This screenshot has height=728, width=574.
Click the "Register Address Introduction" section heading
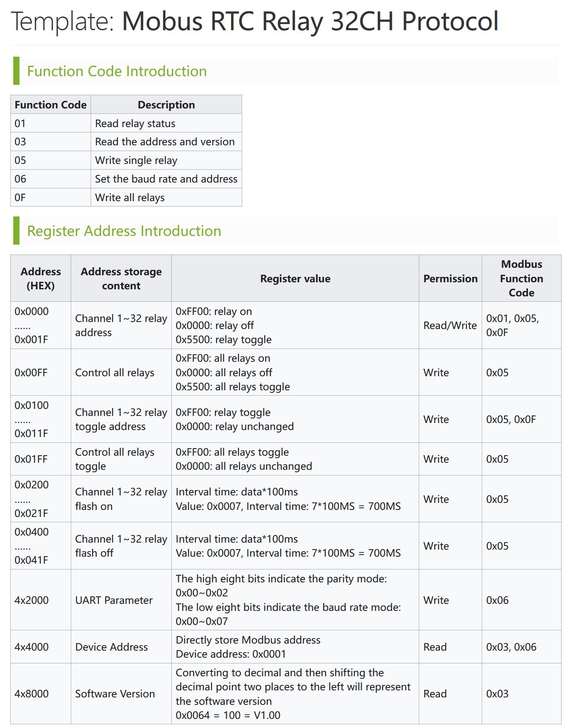124,231
